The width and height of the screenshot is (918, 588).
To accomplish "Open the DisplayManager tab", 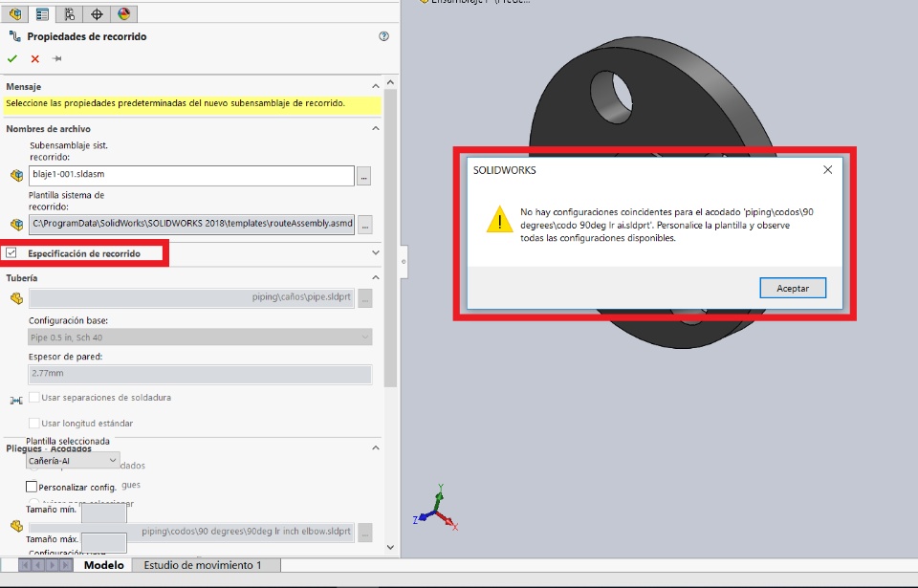I will click(123, 13).
